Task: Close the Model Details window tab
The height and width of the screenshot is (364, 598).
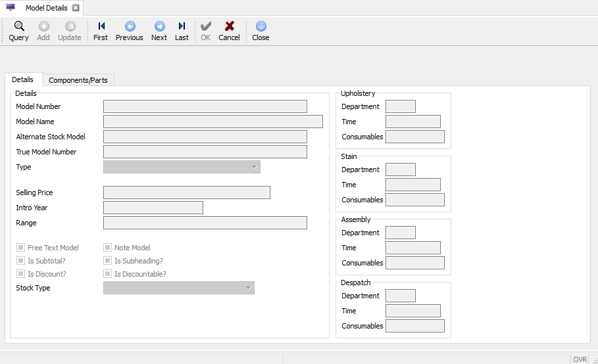Action: pos(76,8)
